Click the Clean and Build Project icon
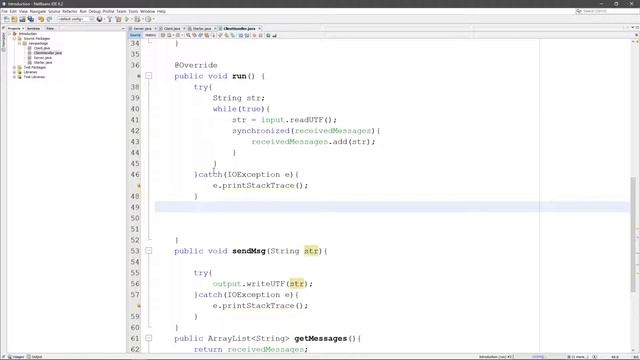Screen dimensions: 640x360 [118, 19]
